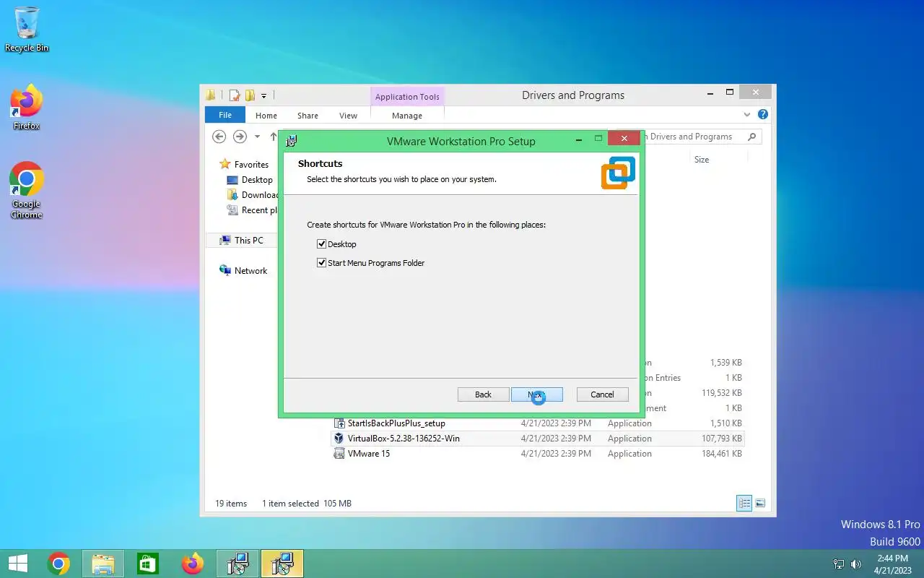The height and width of the screenshot is (578, 924).
Task: Click the highlighted installer taskbar icon
Action: tap(282, 564)
